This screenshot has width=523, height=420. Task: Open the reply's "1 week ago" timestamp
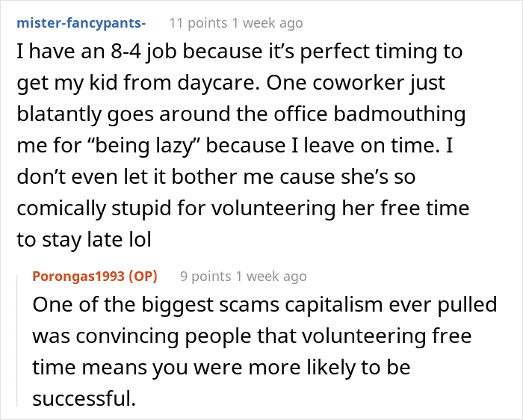tap(271, 277)
